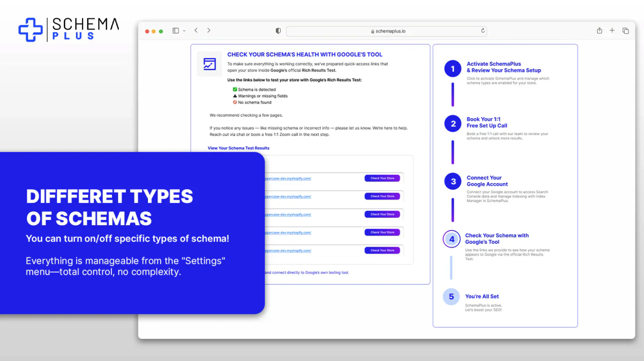Open a new tab with plus icon
The width and height of the screenshot is (644, 361).
612,30
